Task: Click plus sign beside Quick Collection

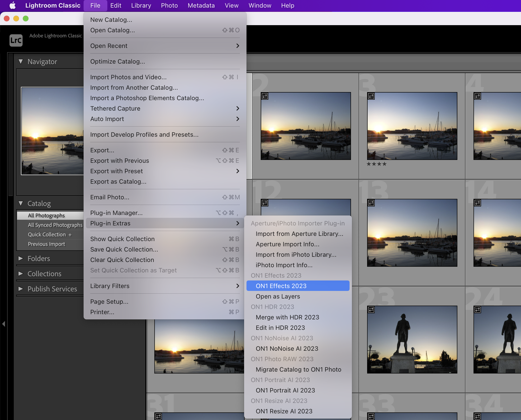Action: pos(70,235)
